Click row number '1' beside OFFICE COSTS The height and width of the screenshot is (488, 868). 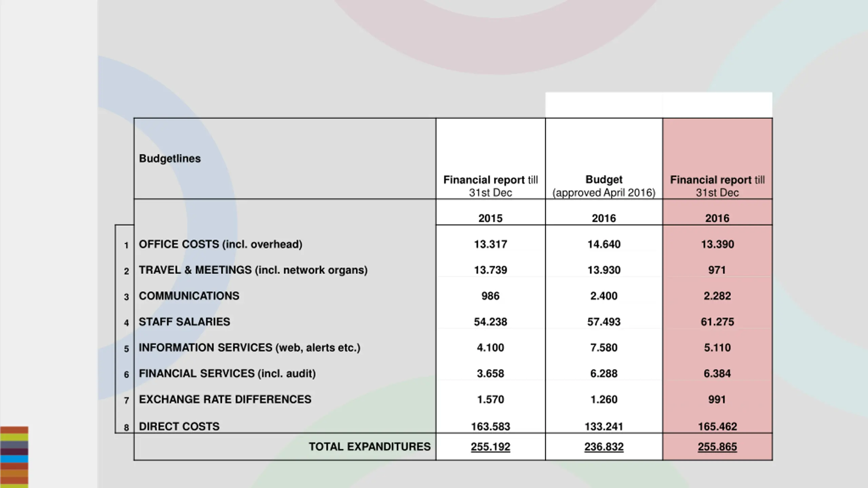tap(126, 245)
